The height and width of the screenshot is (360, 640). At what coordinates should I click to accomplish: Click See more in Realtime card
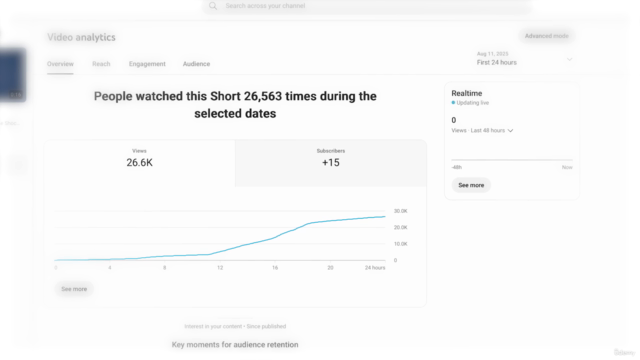pos(471,185)
